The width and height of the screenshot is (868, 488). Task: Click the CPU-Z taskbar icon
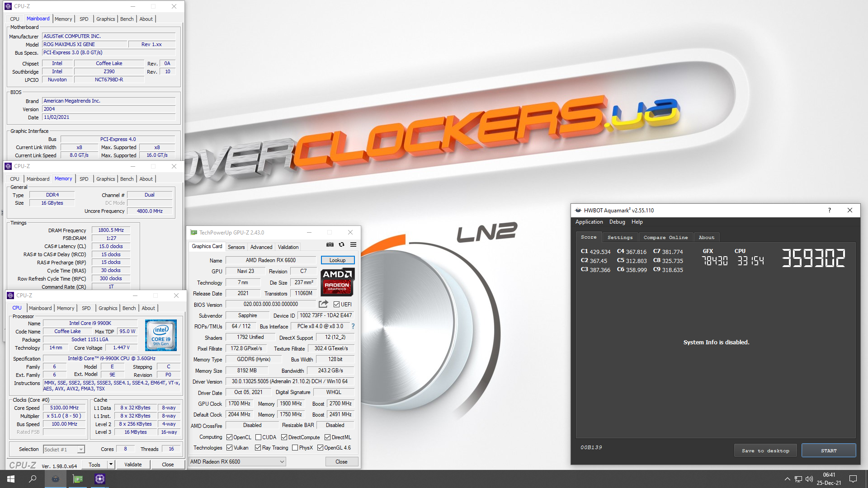100,479
